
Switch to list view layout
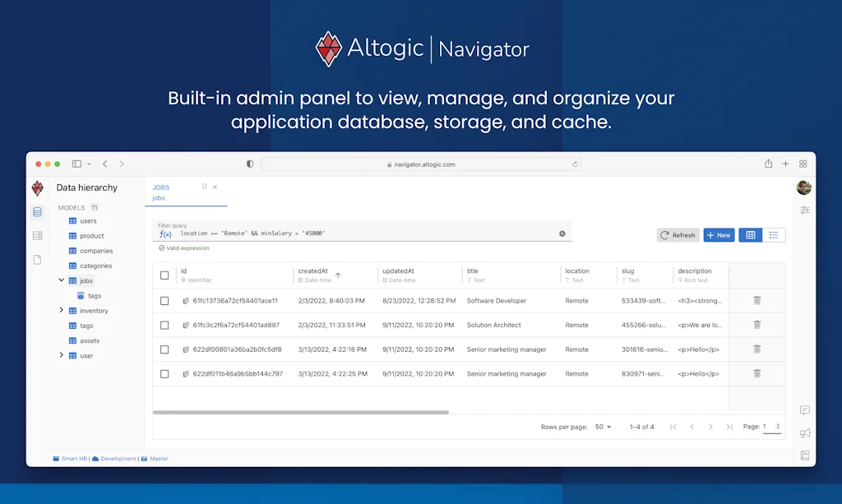[774, 234]
